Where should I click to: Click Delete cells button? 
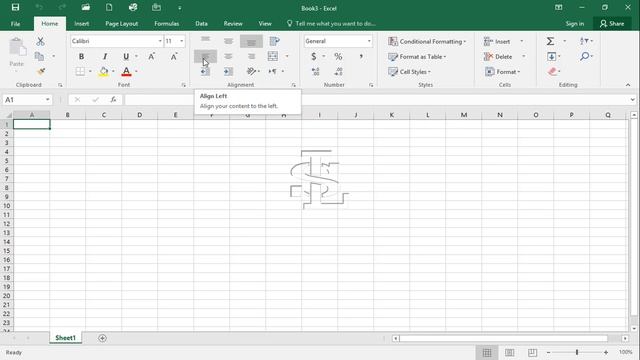[498, 57]
